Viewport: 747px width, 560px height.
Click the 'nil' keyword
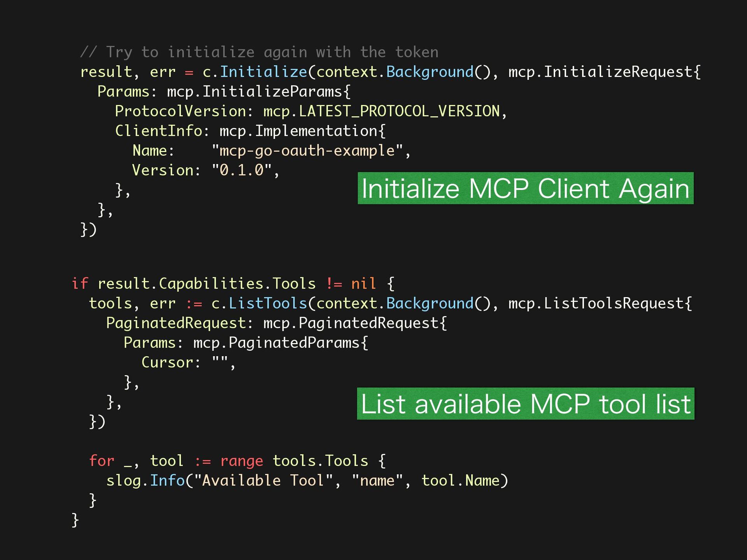click(363, 284)
